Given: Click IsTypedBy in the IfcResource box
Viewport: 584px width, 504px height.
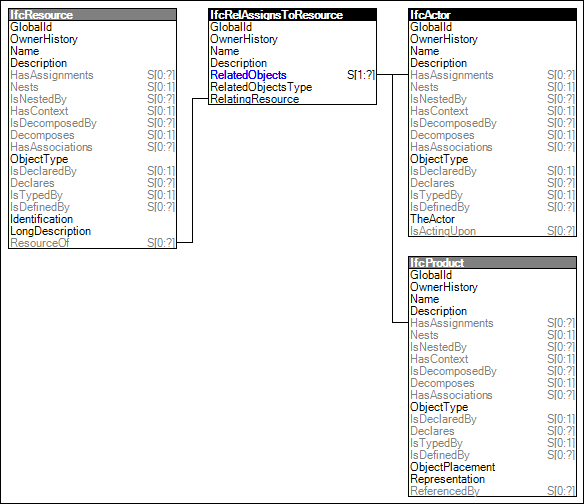Looking at the screenshot, I should [36, 195].
